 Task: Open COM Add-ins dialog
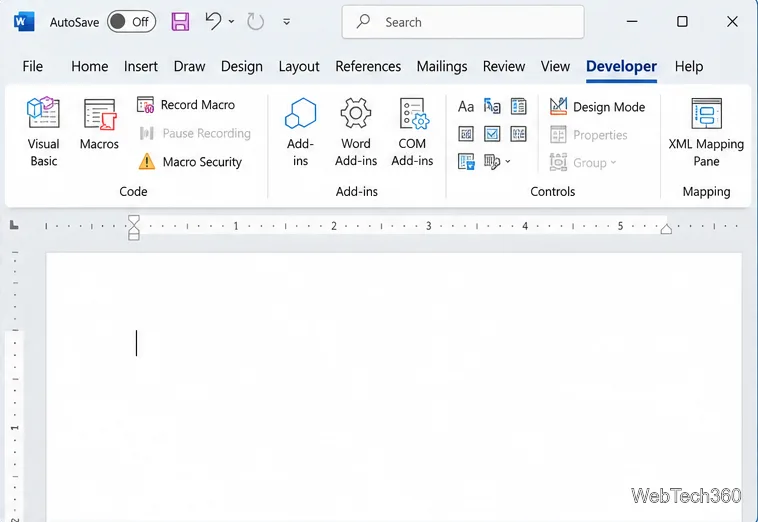click(412, 131)
